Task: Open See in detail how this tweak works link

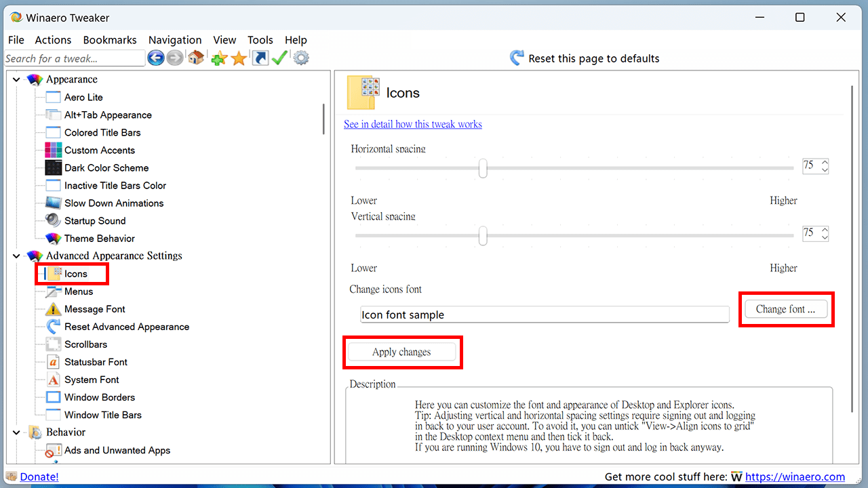Action: 412,124
